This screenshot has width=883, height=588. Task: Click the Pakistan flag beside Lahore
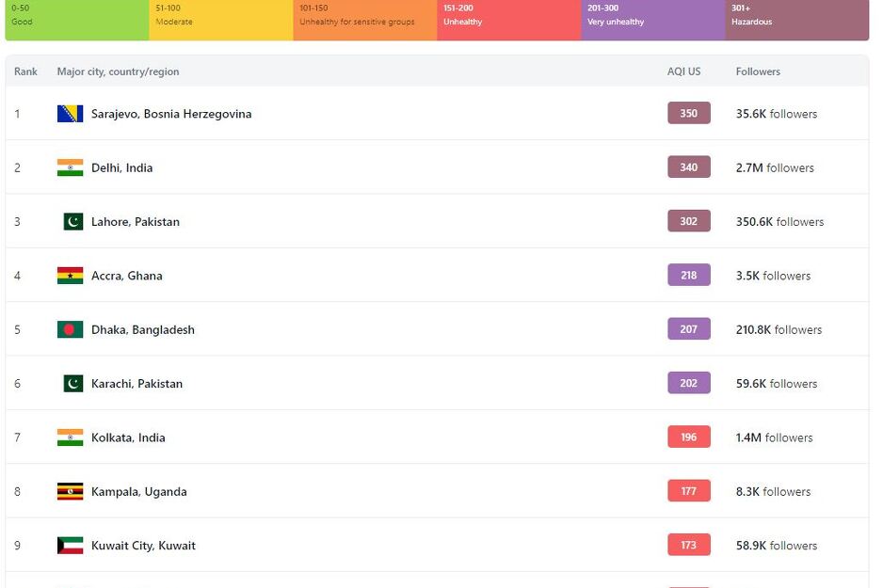[72, 222]
